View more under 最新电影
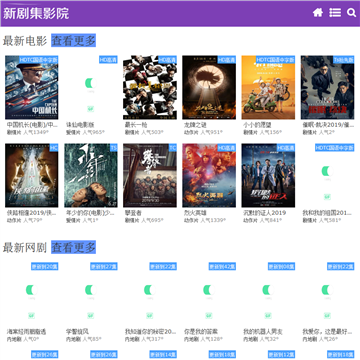The width and height of the screenshot is (360, 360). coord(73,40)
